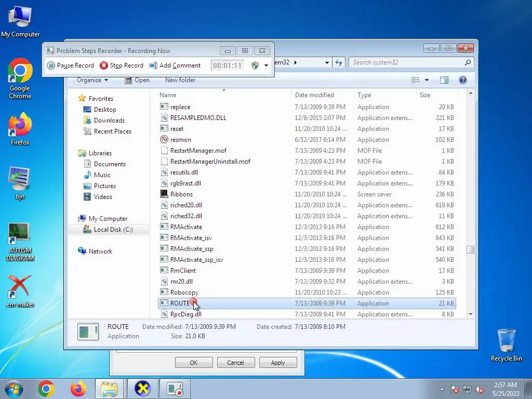This screenshot has width=532, height=399.
Task: Open Problem Steps Recorder options dropdown arrow
Action: [267, 65]
